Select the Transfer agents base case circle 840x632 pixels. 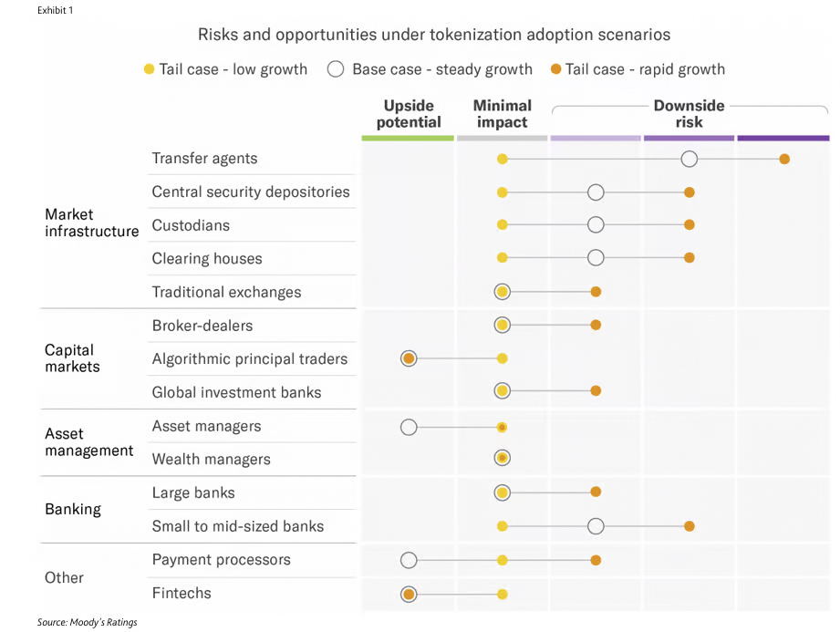tap(689, 159)
